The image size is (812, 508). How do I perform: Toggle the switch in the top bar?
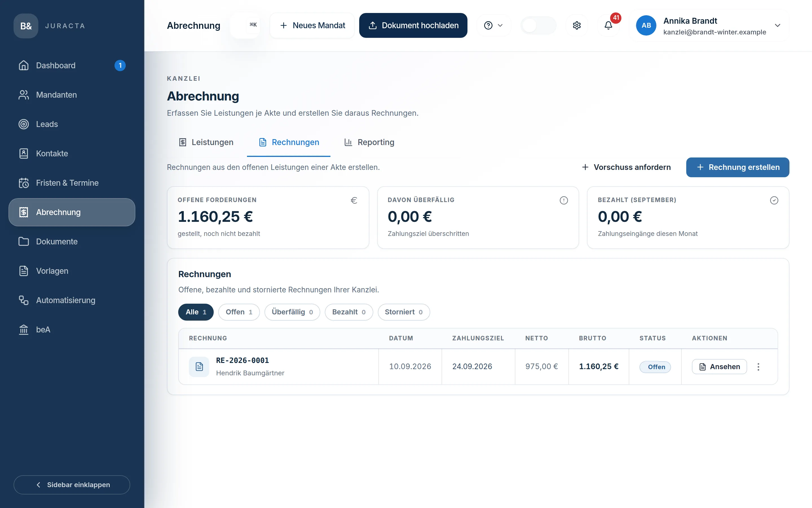pos(538,25)
